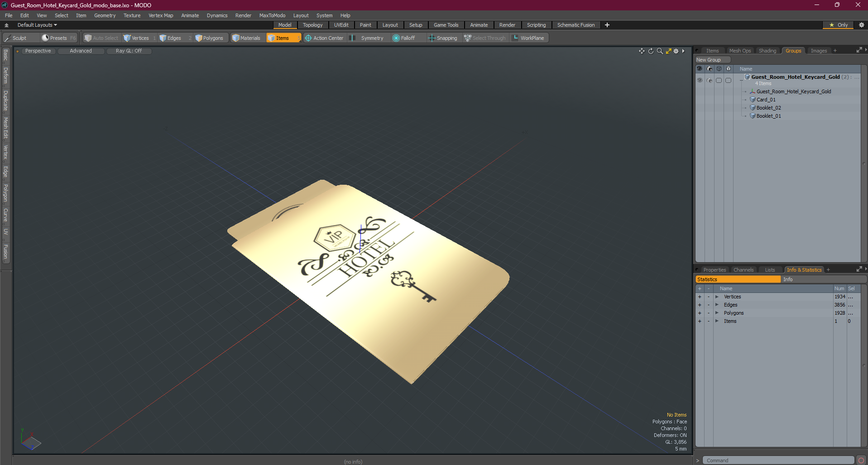The height and width of the screenshot is (465, 868).
Task: Add a new layout tab with plus
Action: click(607, 25)
